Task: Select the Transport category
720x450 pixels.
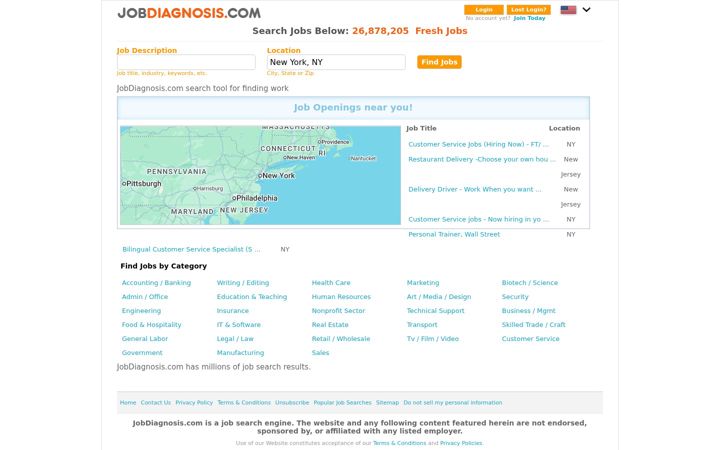Action: click(422, 325)
